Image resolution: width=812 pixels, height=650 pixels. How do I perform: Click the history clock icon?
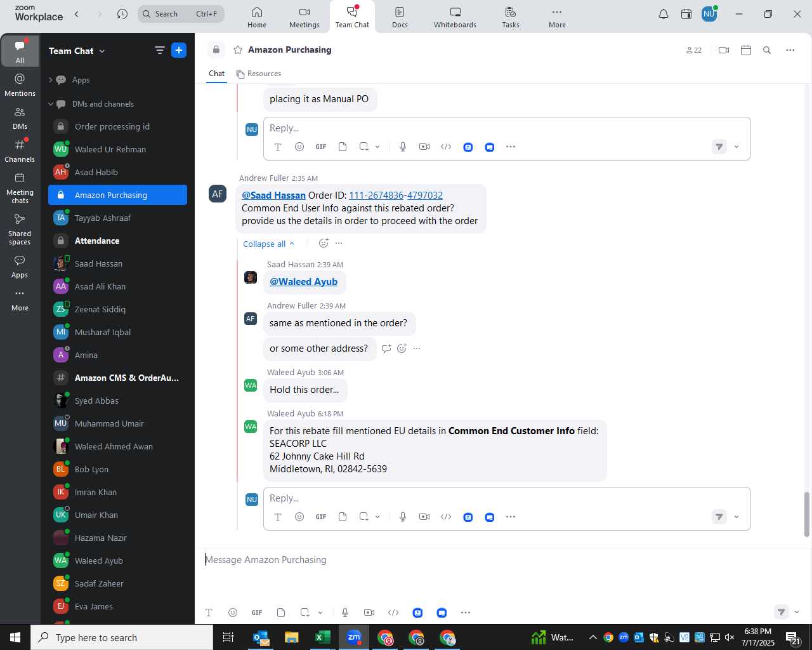pos(122,14)
